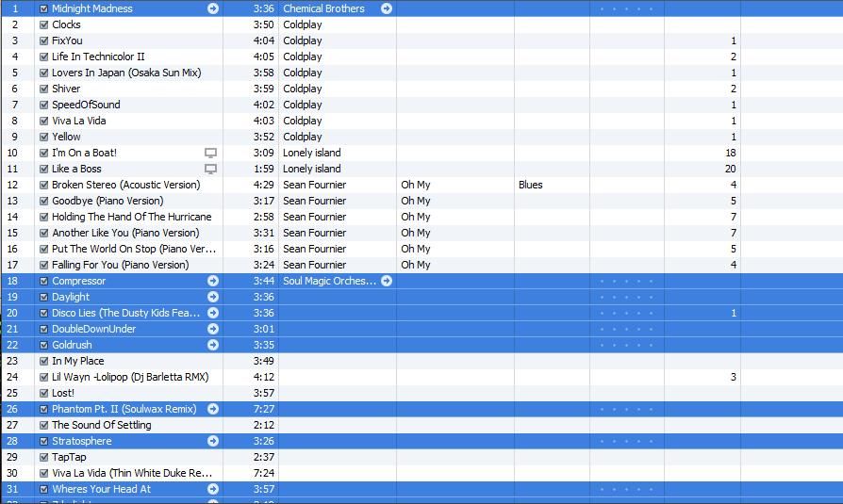Click the arrow icon next to Wheres Your Head At

(x=213, y=489)
